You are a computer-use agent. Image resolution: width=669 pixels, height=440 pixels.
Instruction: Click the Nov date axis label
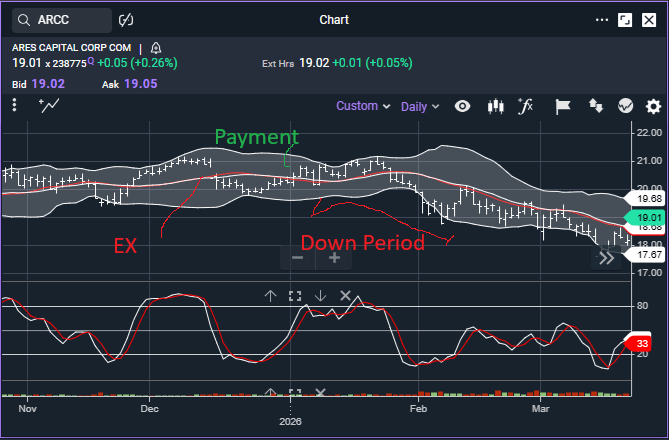point(27,409)
